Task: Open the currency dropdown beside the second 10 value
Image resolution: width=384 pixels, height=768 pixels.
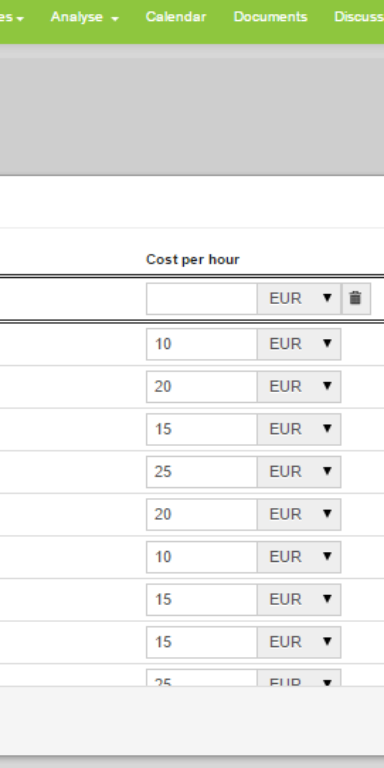Action: (x=299, y=557)
